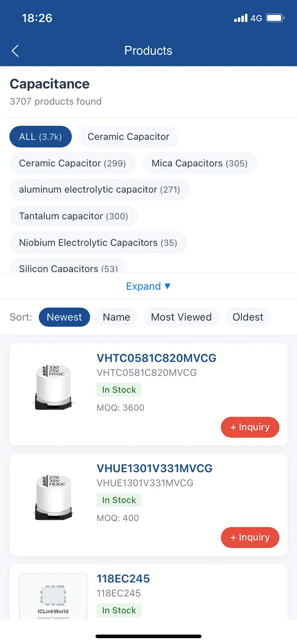
Task: Filter by Tantalum capacitor (300)
Action: click(73, 216)
